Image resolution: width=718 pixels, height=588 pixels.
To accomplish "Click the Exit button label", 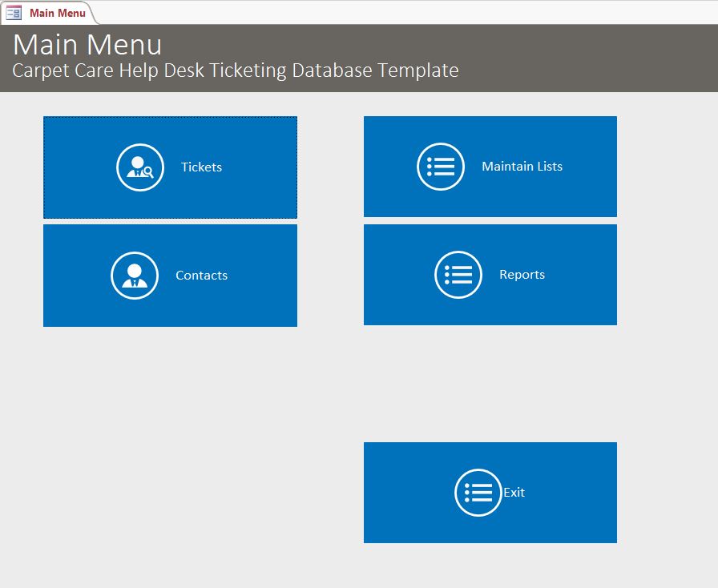I will (514, 493).
